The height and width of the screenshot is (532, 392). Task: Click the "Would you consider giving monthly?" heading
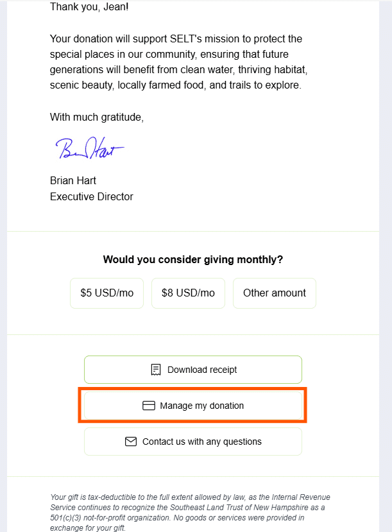tap(193, 260)
